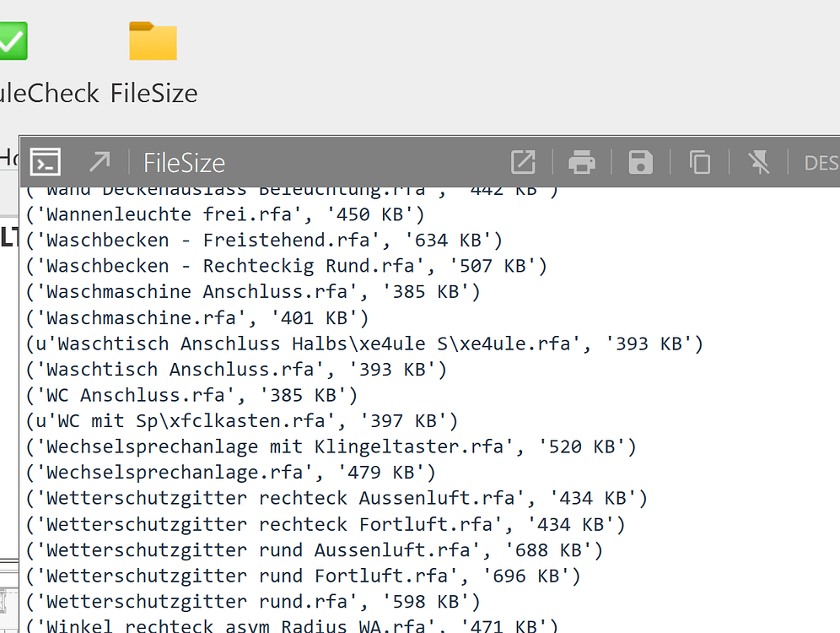Save the output with the floppy disk icon
840x633 pixels.
coord(641,161)
